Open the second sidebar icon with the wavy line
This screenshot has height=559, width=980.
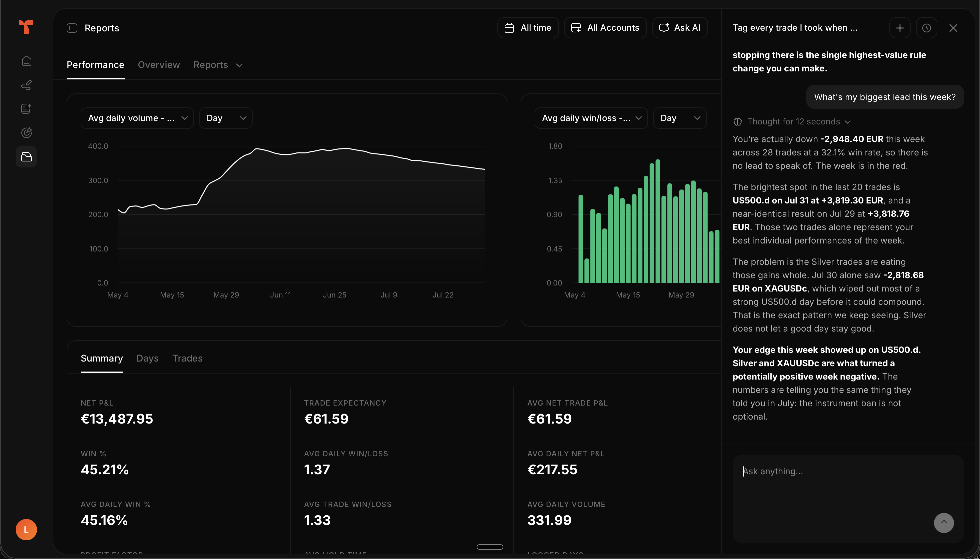point(26,85)
